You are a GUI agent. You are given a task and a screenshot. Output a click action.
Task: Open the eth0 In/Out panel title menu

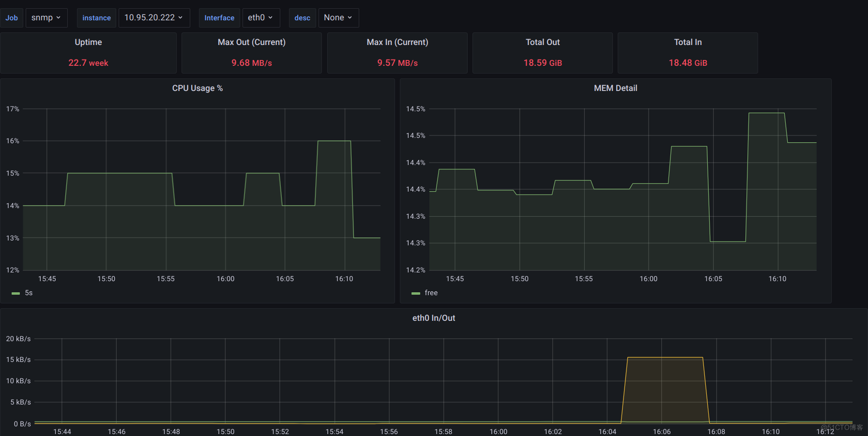(x=434, y=318)
